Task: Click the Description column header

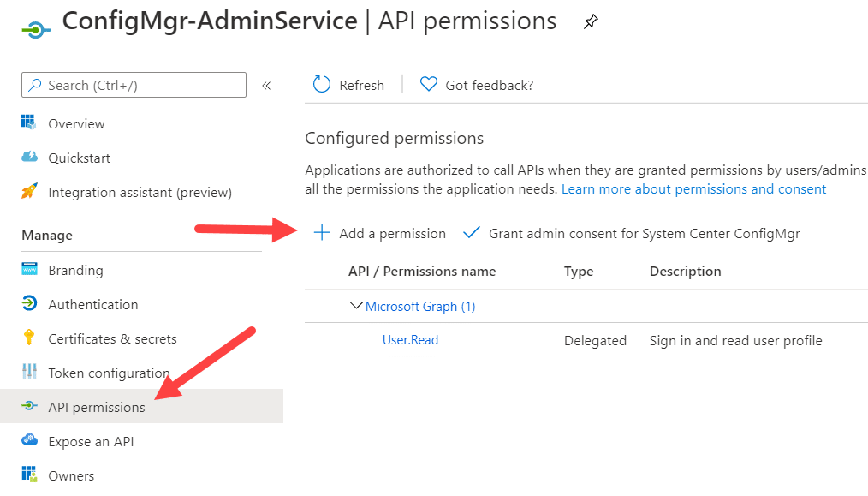Action: pos(686,271)
